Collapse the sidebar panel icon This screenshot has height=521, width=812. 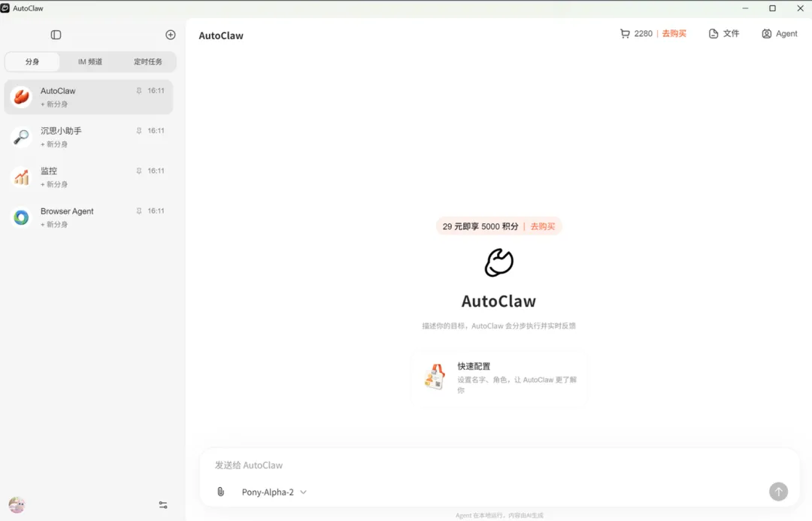coord(56,35)
